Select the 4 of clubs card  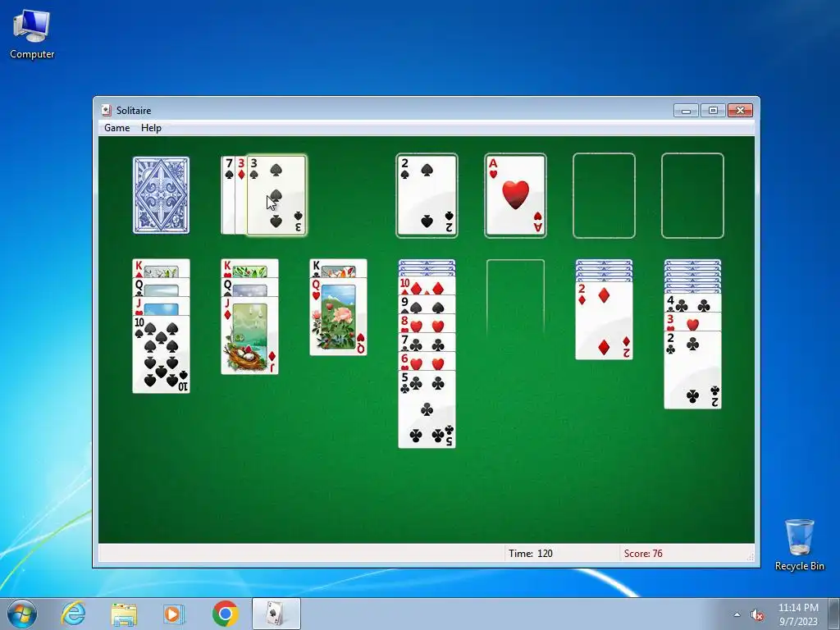[x=692, y=304]
